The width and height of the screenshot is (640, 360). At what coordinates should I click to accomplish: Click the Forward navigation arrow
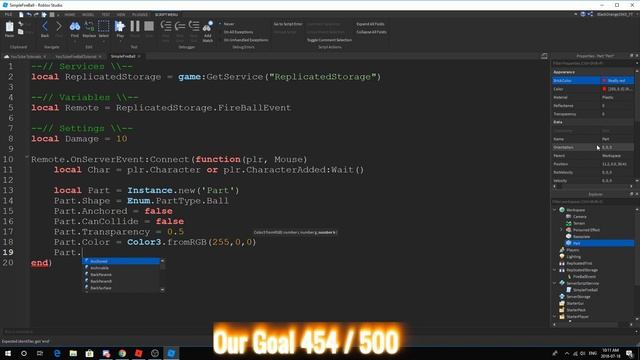[58, 27]
